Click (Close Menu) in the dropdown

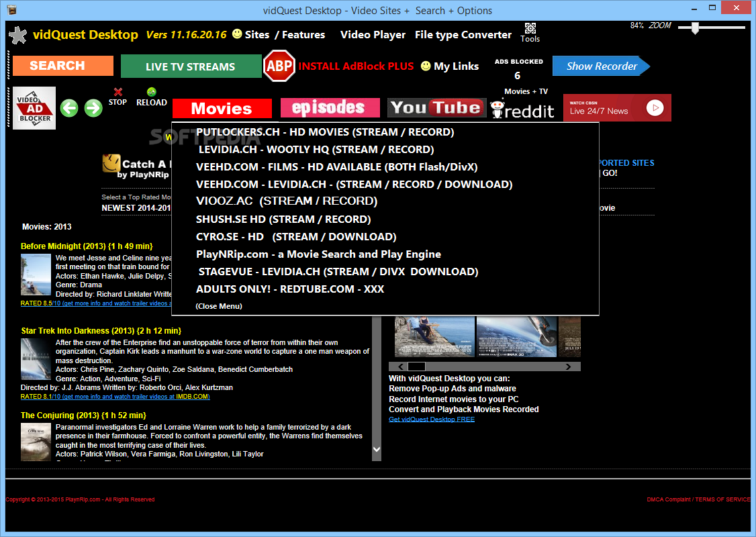[x=219, y=306]
